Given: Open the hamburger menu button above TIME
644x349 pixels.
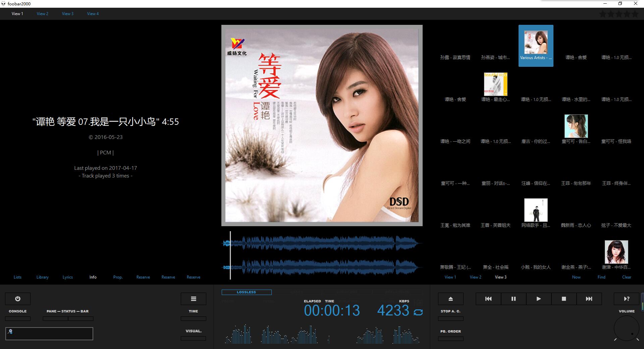Looking at the screenshot, I should [194, 299].
